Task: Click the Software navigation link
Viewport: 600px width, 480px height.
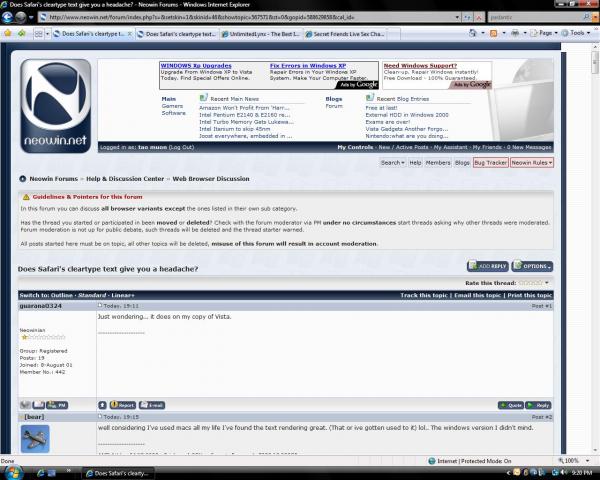Action: [173, 113]
